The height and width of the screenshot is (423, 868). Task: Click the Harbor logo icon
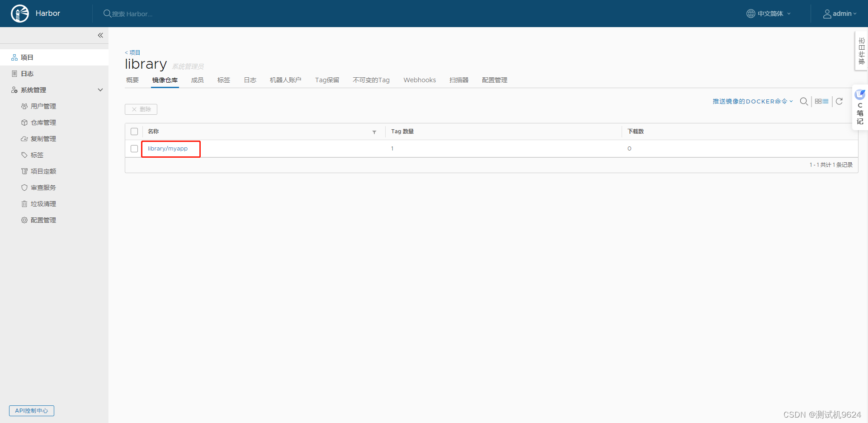pyautogui.click(x=20, y=14)
